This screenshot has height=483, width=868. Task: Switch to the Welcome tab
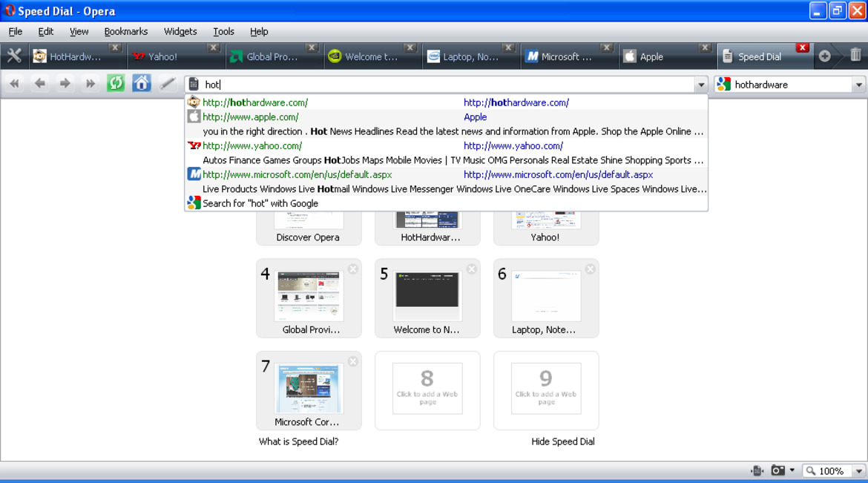pyautogui.click(x=372, y=56)
